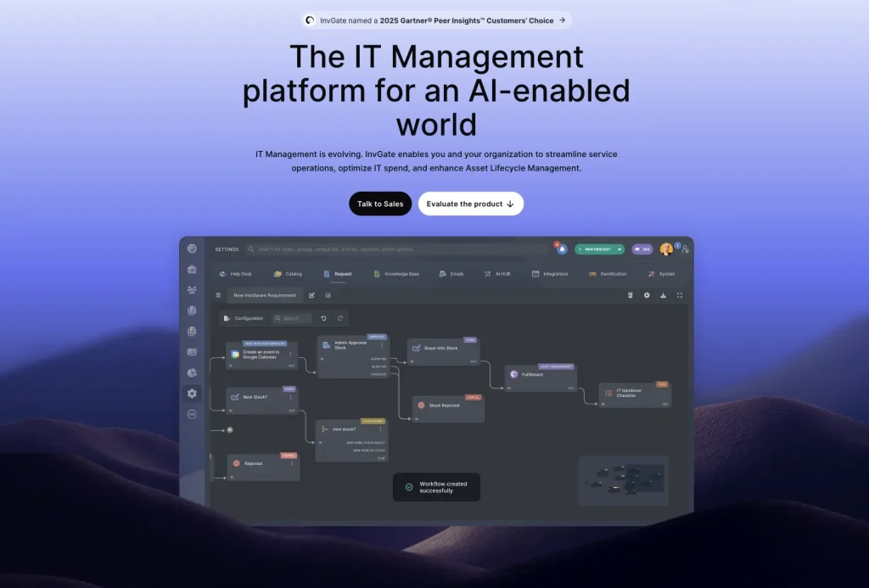Delete workflow using the trash icon

click(x=631, y=295)
